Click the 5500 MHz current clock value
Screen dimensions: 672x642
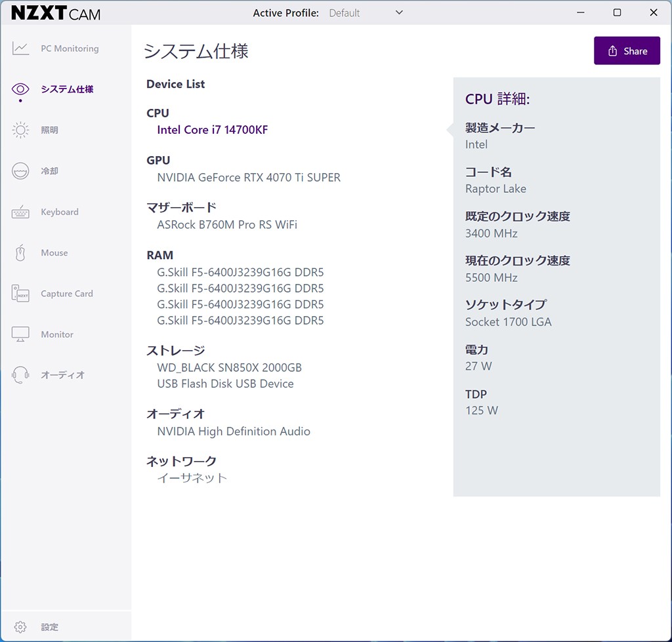click(x=491, y=277)
